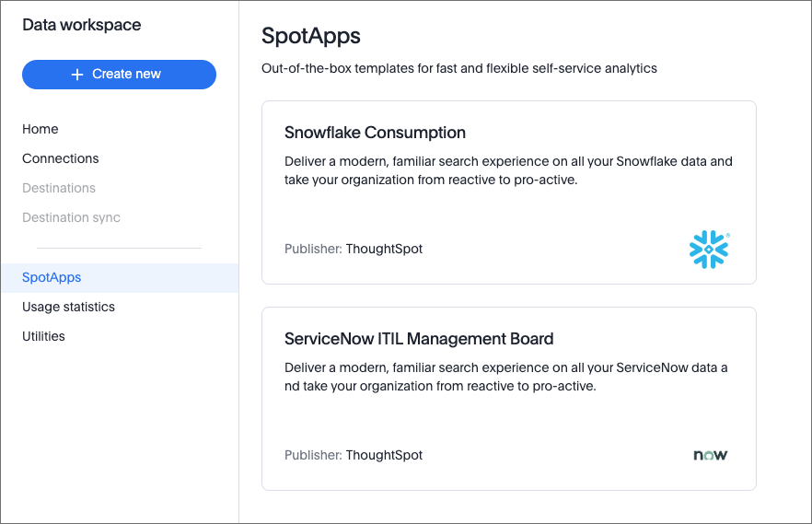Select Destinations menu item
The image size is (812, 524).
59,188
